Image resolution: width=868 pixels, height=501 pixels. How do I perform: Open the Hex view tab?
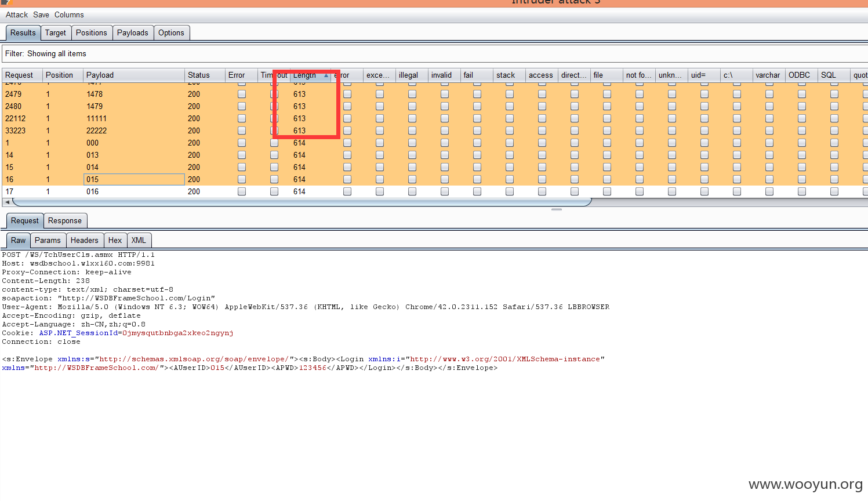click(115, 241)
